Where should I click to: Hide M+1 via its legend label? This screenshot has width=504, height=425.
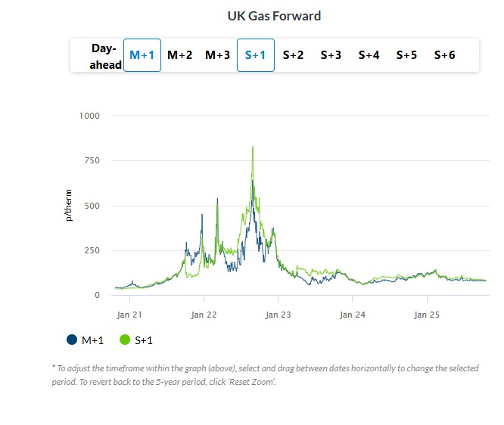click(x=91, y=340)
